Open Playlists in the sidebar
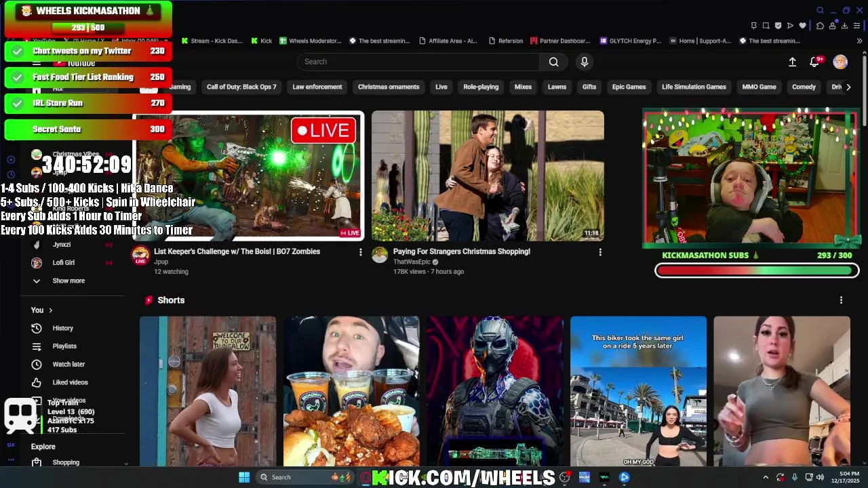Viewport: 868px width, 488px height. pyautogui.click(x=64, y=346)
